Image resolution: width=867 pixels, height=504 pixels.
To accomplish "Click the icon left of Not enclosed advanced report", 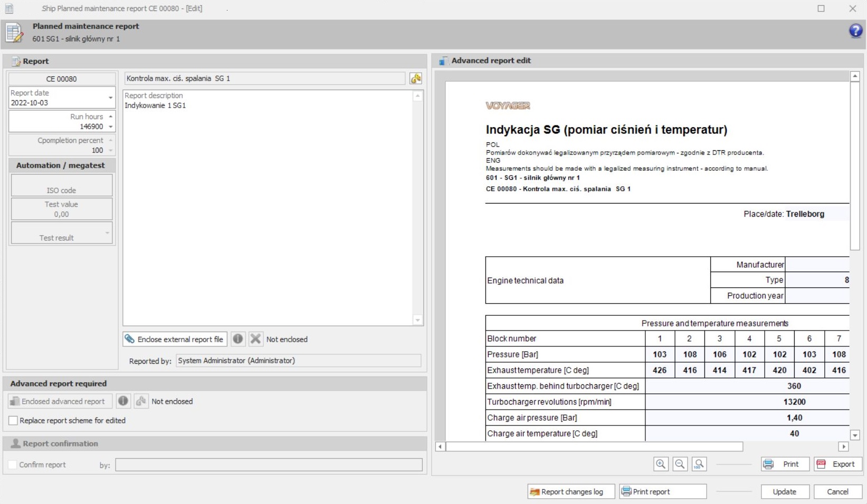I will [140, 401].
